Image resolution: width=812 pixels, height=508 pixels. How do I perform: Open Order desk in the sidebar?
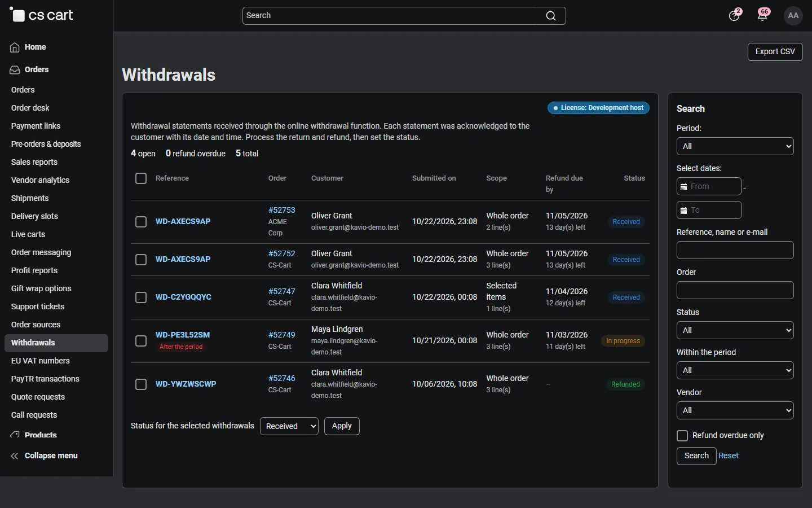30,108
